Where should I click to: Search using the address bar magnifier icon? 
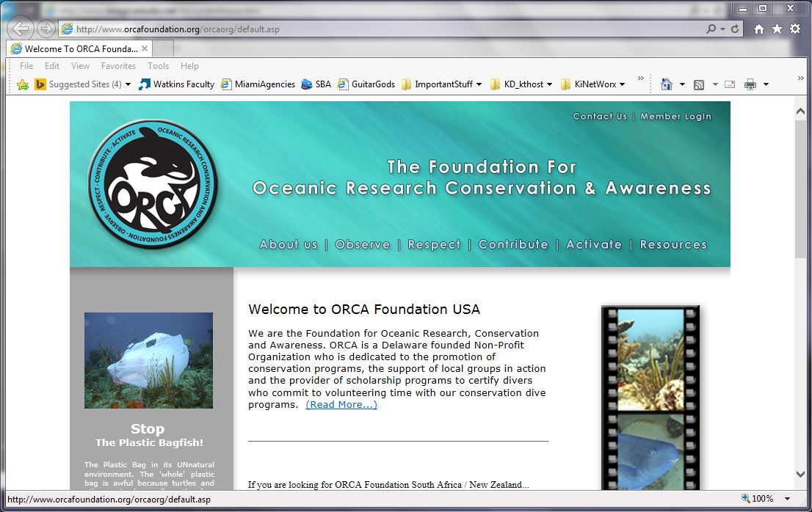click(711, 29)
